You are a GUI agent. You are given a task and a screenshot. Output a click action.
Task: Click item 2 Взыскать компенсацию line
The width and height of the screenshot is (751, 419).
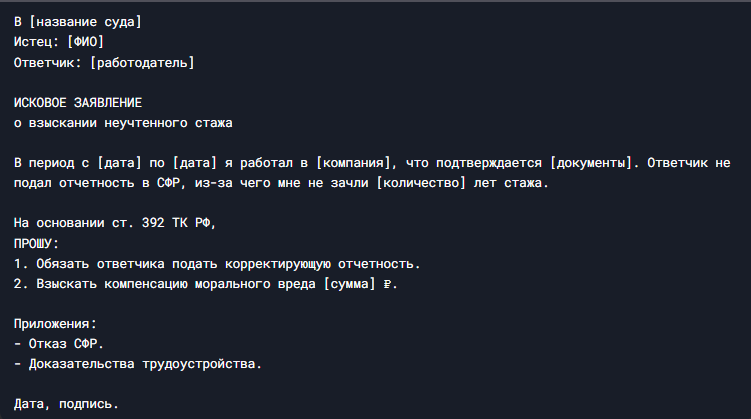205,284
